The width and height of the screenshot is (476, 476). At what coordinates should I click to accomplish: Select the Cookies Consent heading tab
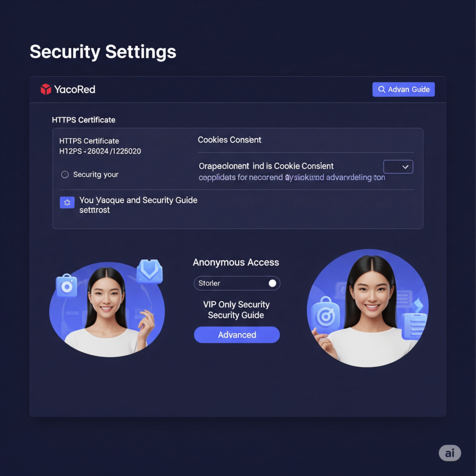click(229, 139)
